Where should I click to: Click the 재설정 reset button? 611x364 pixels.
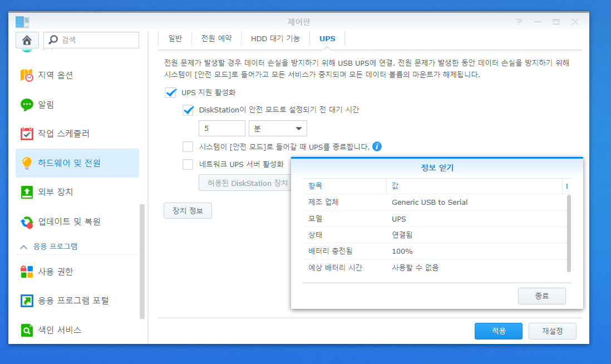pyautogui.click(x=553, y=331)
